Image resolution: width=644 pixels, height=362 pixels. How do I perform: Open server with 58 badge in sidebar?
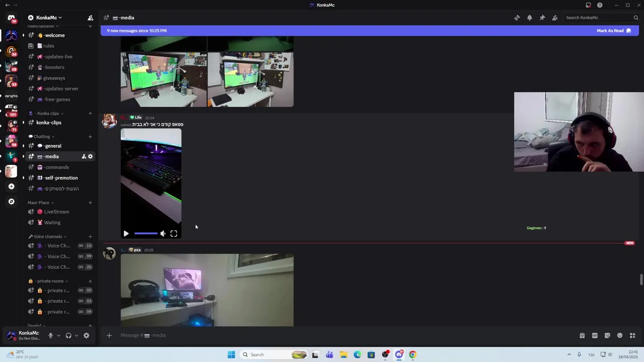pyautogui.click(x=11, y=141)
